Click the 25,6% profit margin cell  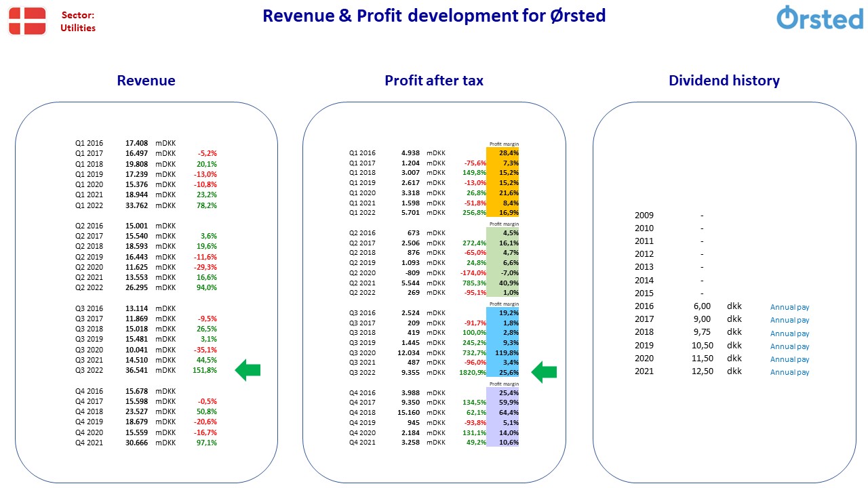502,373
